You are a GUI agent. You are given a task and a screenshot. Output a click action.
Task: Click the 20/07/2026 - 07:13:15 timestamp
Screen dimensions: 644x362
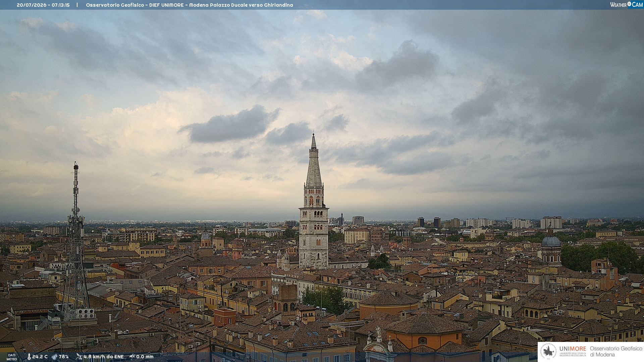coord(43,5)
